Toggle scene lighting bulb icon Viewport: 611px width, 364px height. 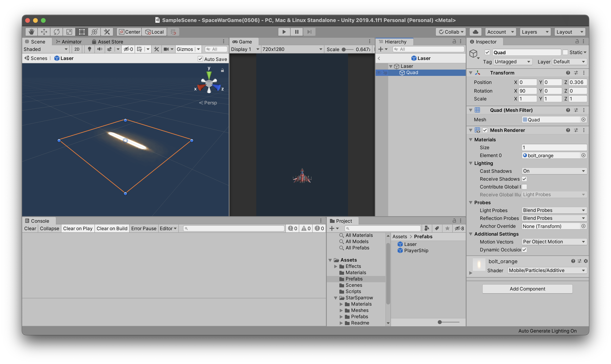89,49
